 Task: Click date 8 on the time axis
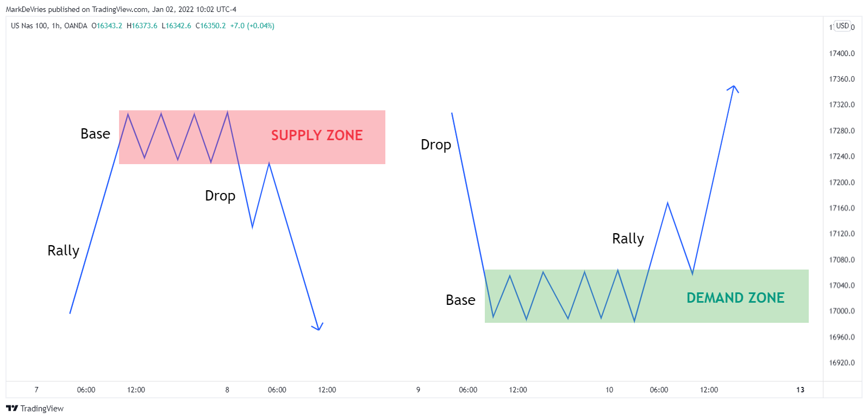[227, 390]
